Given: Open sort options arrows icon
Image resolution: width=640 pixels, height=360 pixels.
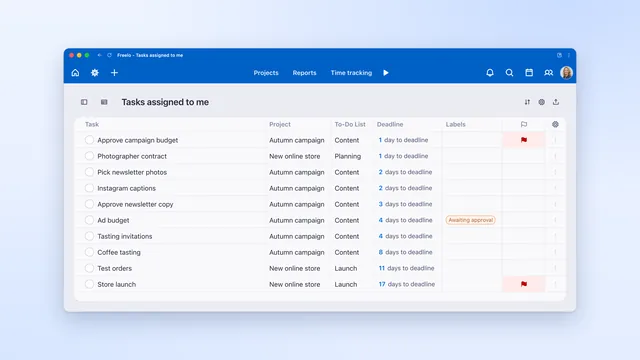Looking at the screenshot, I should tap(527, 102).
